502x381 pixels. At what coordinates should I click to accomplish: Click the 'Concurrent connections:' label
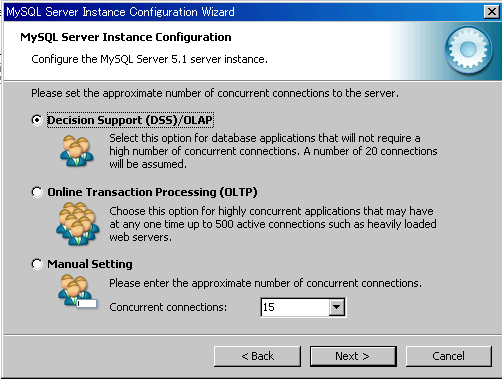[168, 307]
